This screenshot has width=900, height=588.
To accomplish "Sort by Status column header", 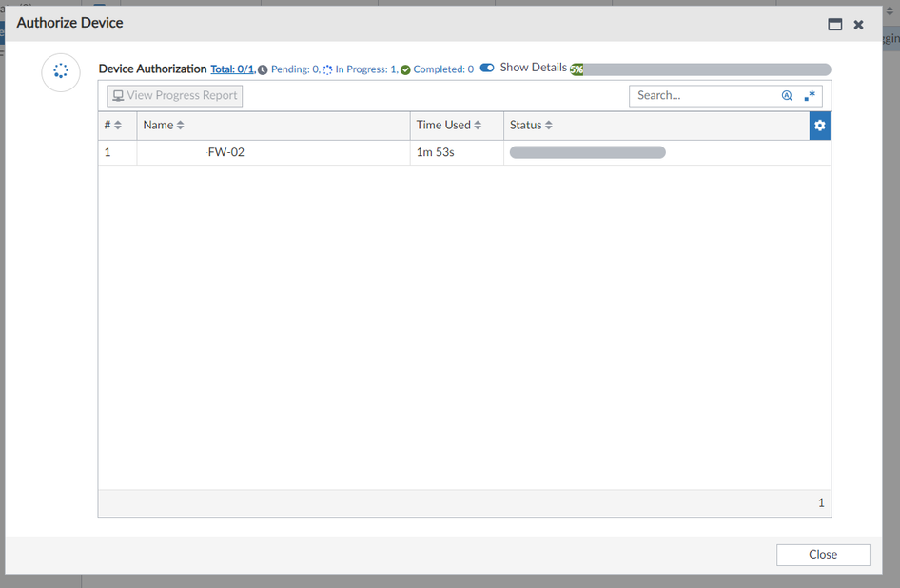I will (531, 126).
